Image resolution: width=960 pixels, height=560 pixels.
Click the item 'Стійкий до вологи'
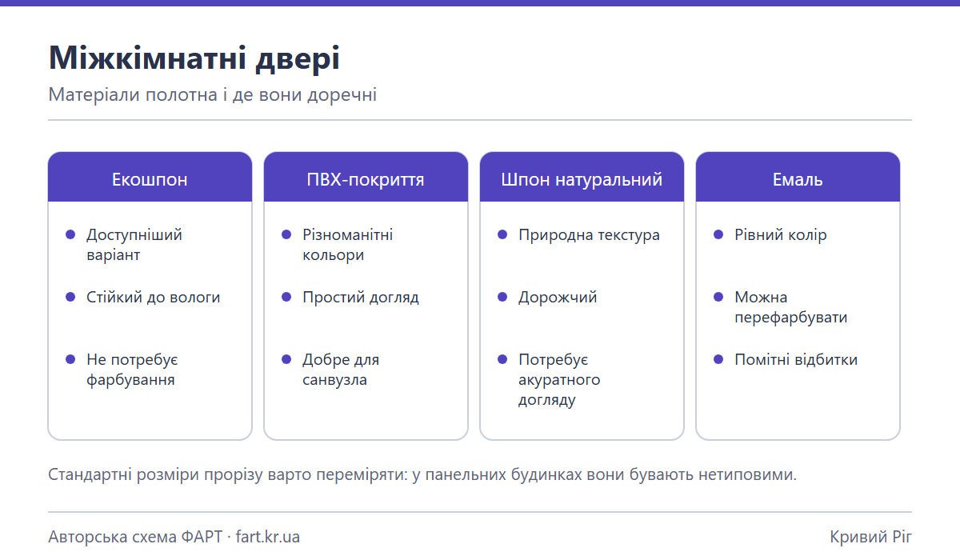tap(154, 297)
